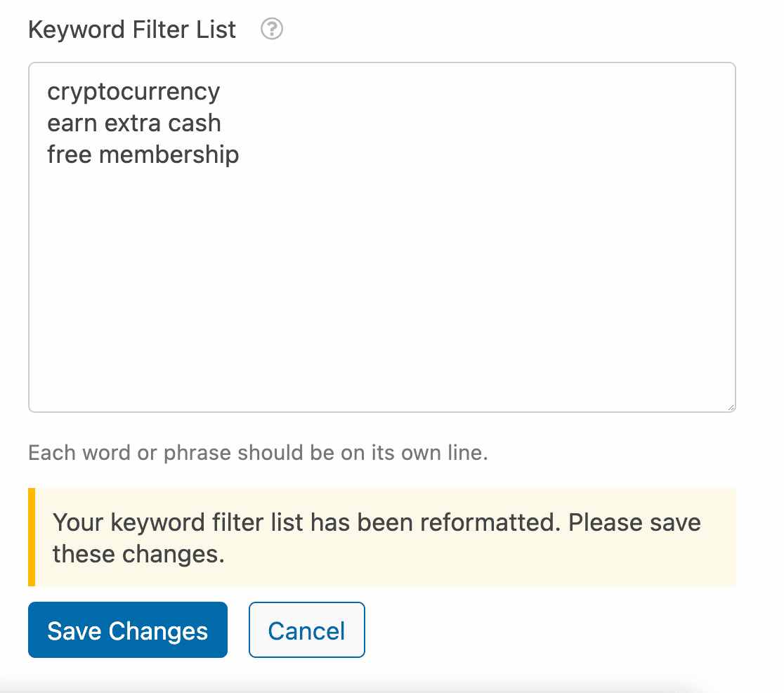The height and width of the screenshot is (693, 784).
Task: Click the word "free" in the keyword list
Action: (x=70, y=154)
